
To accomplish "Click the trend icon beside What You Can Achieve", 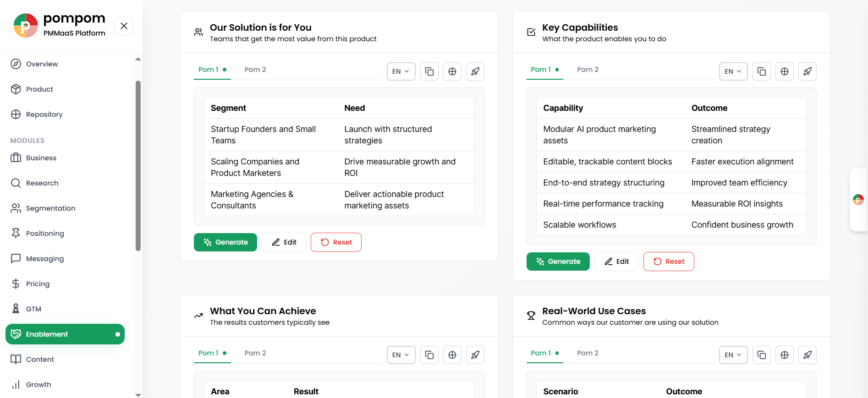I will pos(198,316).
